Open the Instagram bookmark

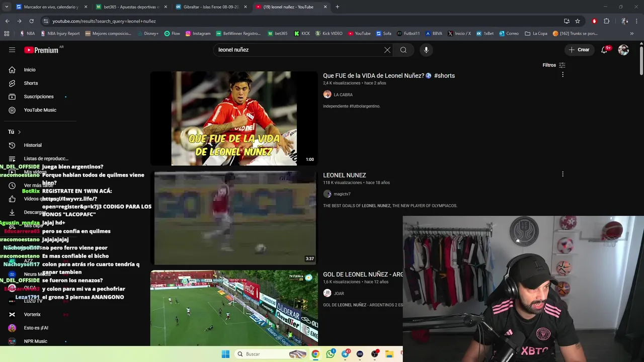coord(198,34)
